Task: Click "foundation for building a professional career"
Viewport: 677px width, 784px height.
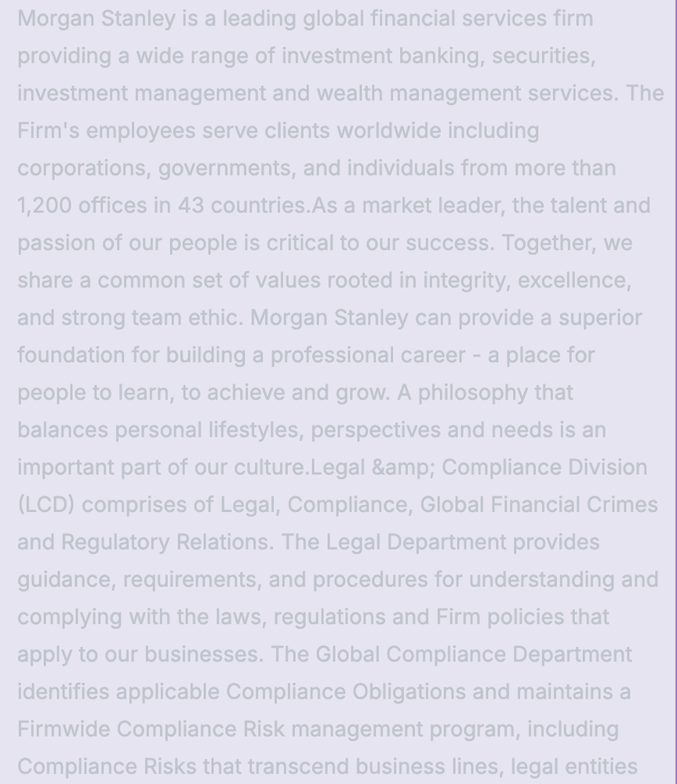Action: point(241,355)
